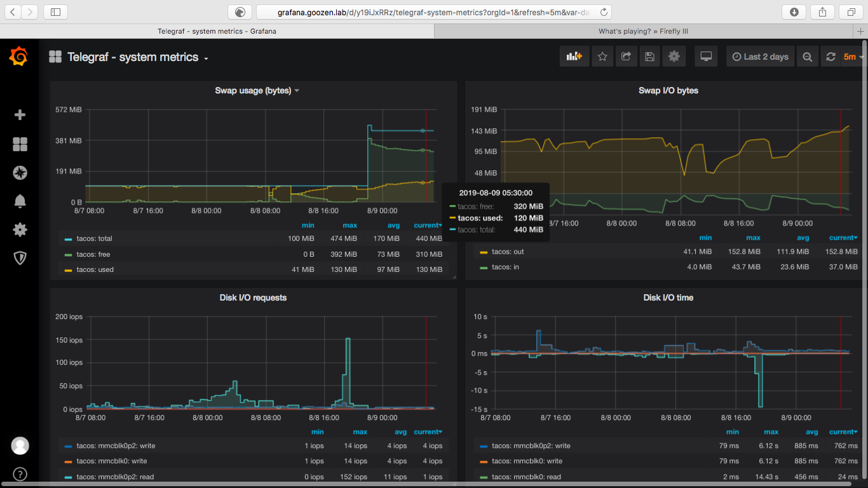Open Server Admin shield icon in sidebar
The image size is (868, 488).
[20, 257]
